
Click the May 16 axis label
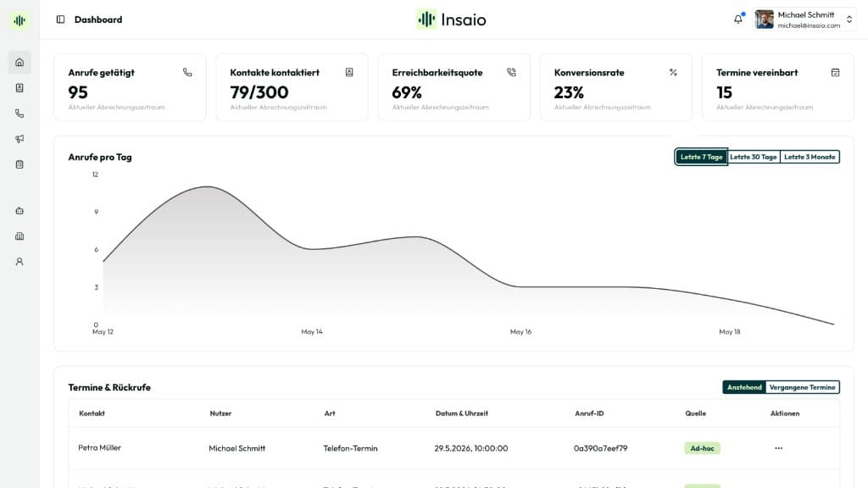520,332
